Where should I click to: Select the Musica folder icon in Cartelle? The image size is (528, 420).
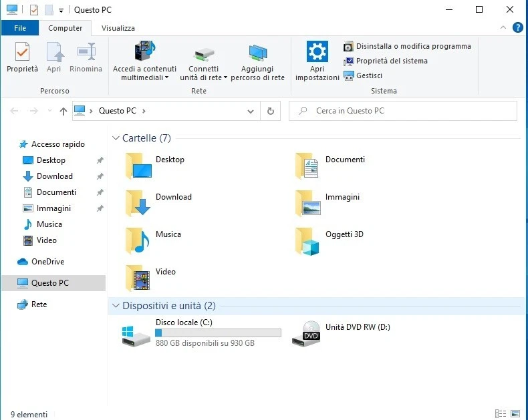(138, 240)
